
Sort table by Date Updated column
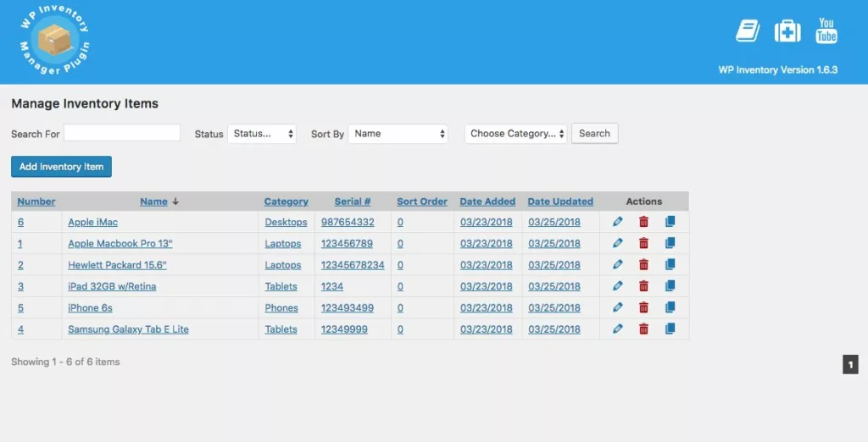coord(560,202)
